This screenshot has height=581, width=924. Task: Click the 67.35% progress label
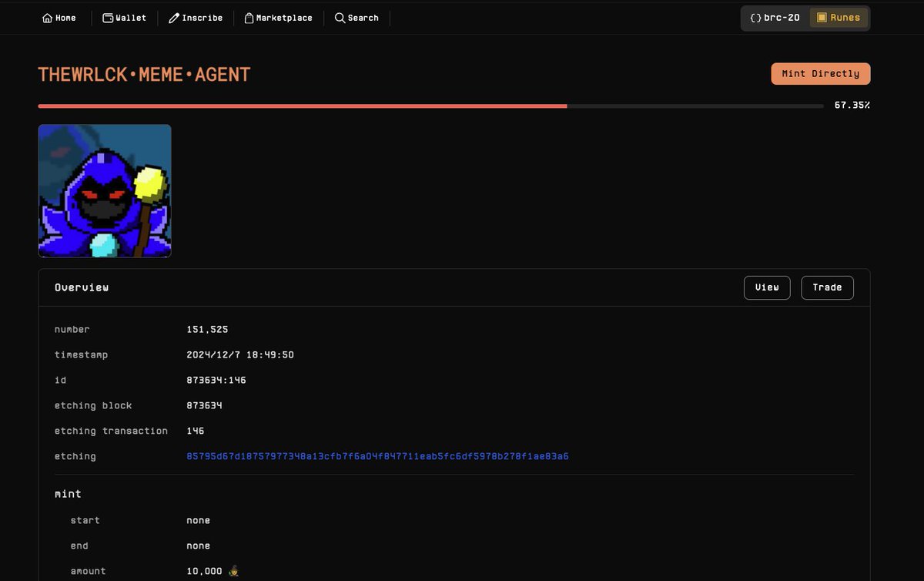852,105
